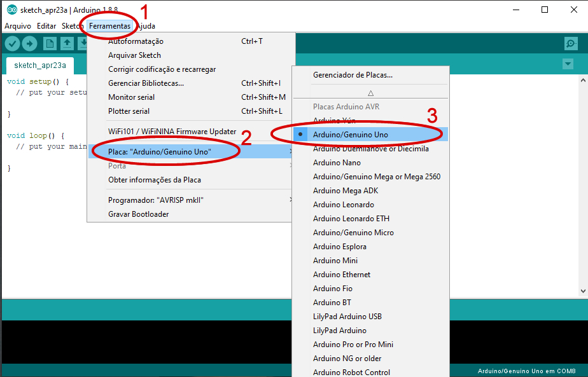588x377 pixels.
Task: Create a new sketch with the New icon
Action: [x=50, y=44]
